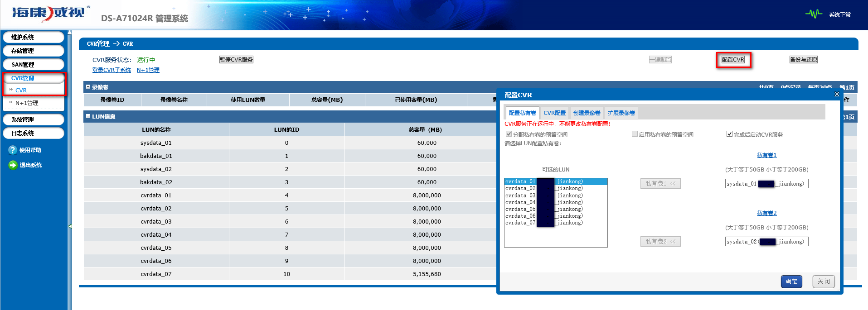The height and width of the screenshot is (310, 868).
Task: Toggle 分配私有卷的预留空间 checkbox
Action: 509,134
